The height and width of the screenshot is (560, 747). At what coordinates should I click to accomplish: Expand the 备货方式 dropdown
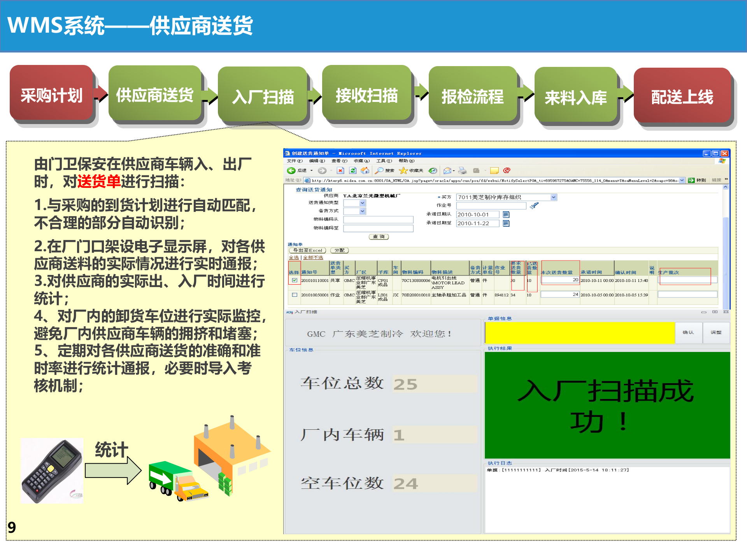pyautogui.click(x=362, y=211)
